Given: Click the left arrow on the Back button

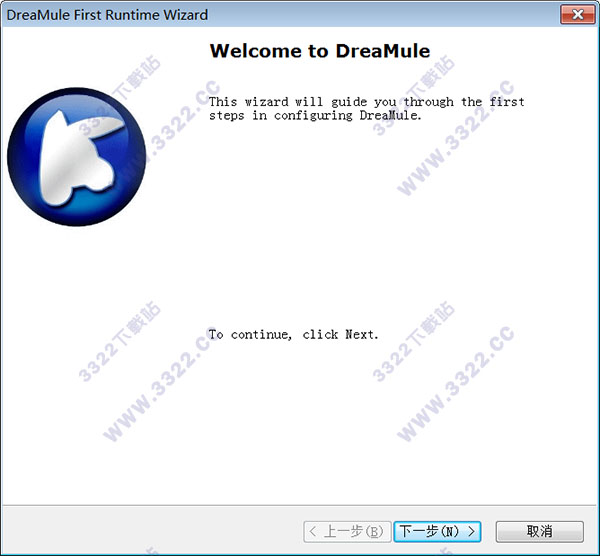Looking at the screenshot, I should pyautogui.click(x=313, y=531).
